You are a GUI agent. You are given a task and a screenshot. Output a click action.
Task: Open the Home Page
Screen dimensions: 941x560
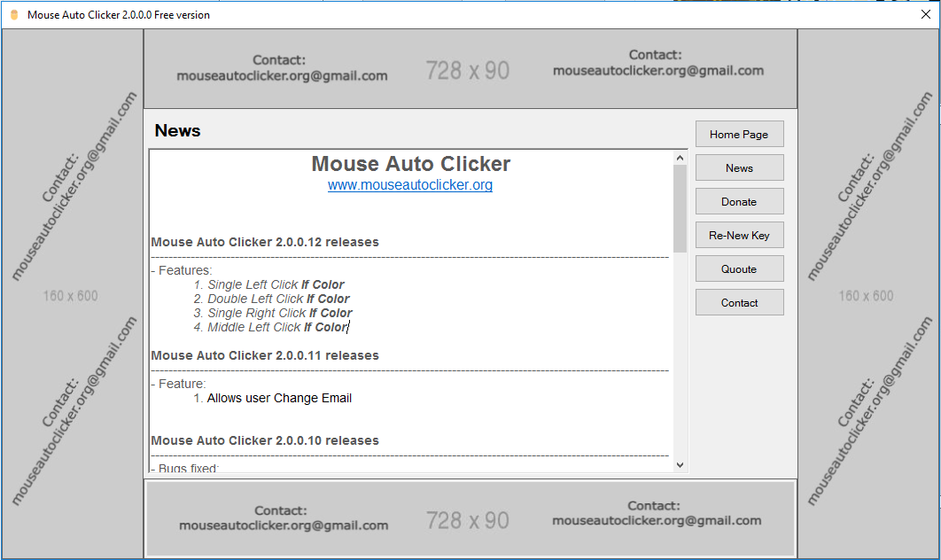pyautogui.click(x=739, y=134)
